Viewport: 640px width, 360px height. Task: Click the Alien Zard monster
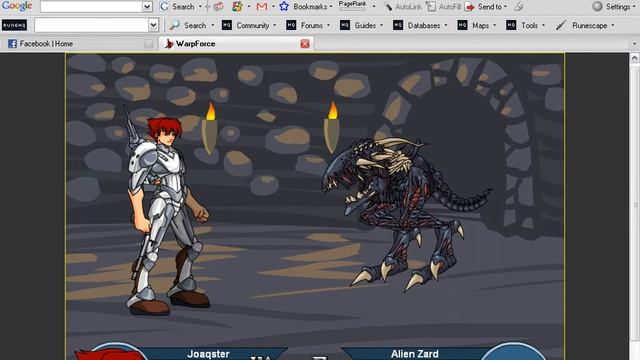click(406, 215)
